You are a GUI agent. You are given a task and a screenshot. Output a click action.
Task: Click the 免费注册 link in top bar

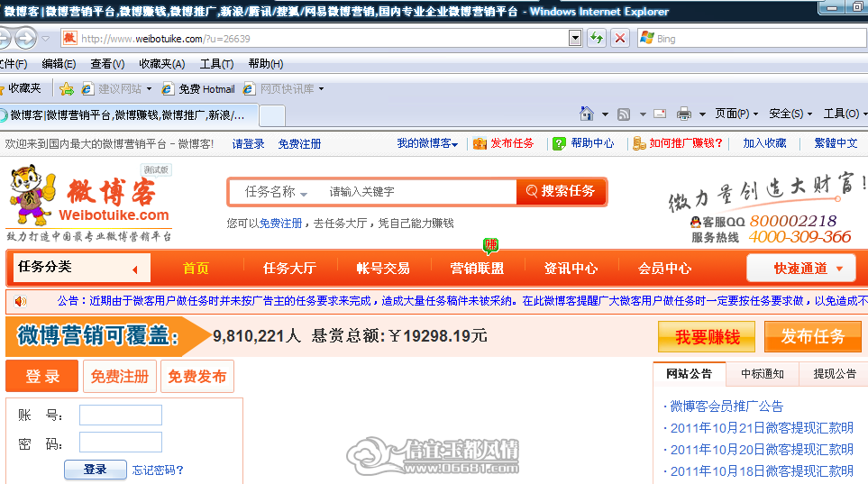[x=299, y=144]
